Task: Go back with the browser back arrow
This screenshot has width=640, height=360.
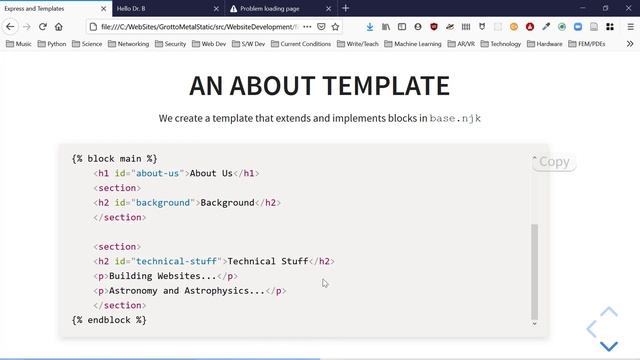Action: (x=10, y=27)
